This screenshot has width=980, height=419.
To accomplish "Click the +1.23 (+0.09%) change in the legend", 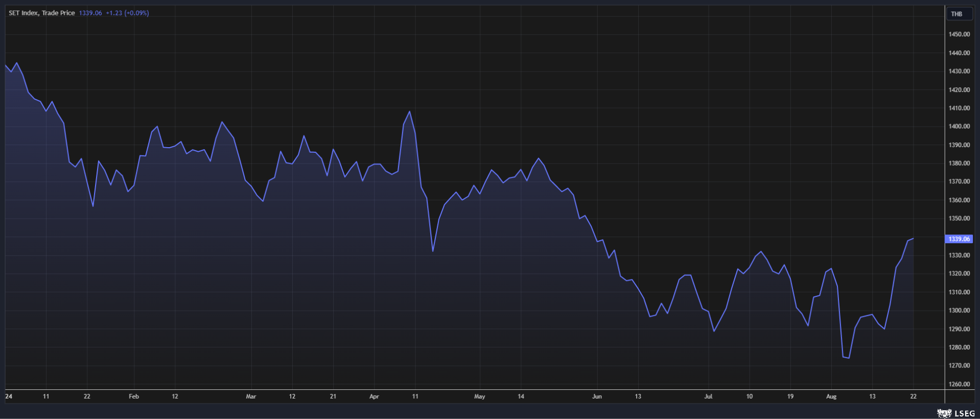I will tap(127, 13).
